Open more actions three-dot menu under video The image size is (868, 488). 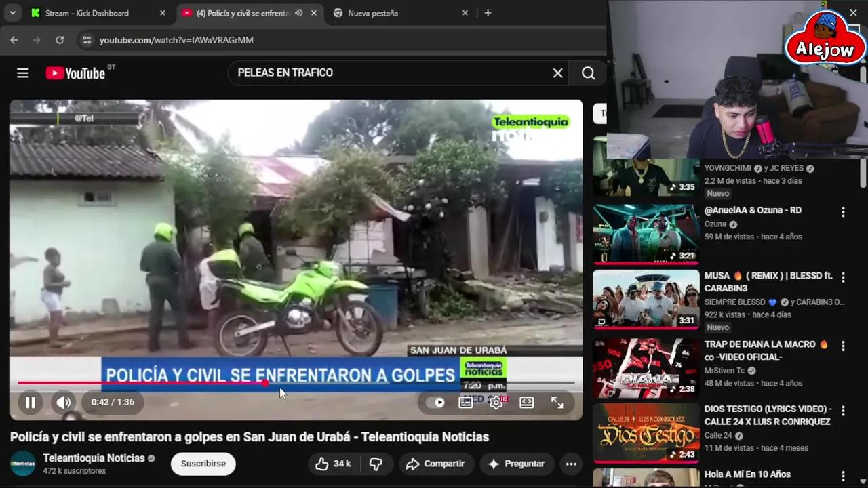coord(571,464)
